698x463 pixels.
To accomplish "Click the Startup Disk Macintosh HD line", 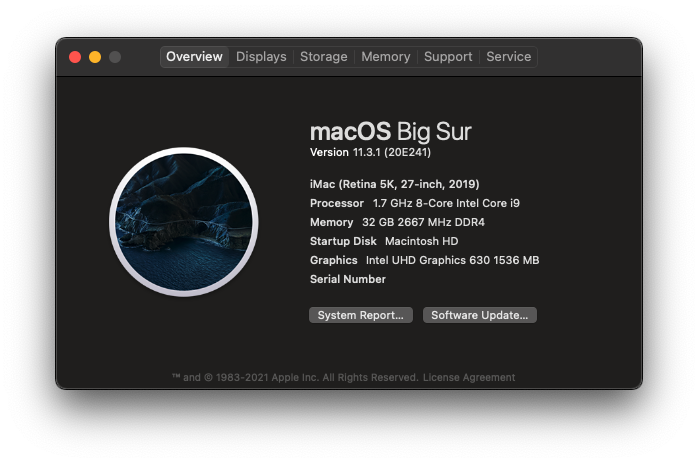I will (x=384, y=241).
